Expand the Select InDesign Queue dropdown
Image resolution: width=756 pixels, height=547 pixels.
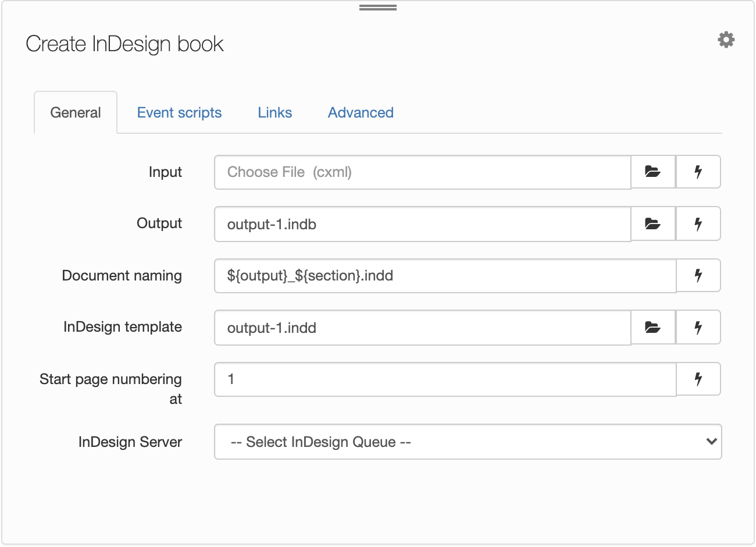coord(468,442)
